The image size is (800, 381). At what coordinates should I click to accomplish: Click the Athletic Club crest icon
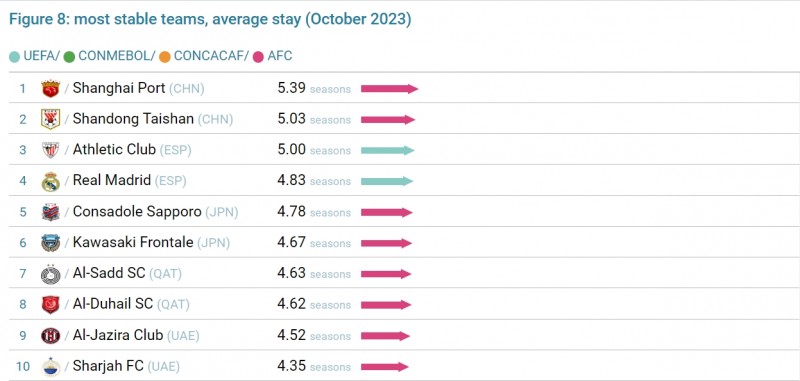click(51, 150)
